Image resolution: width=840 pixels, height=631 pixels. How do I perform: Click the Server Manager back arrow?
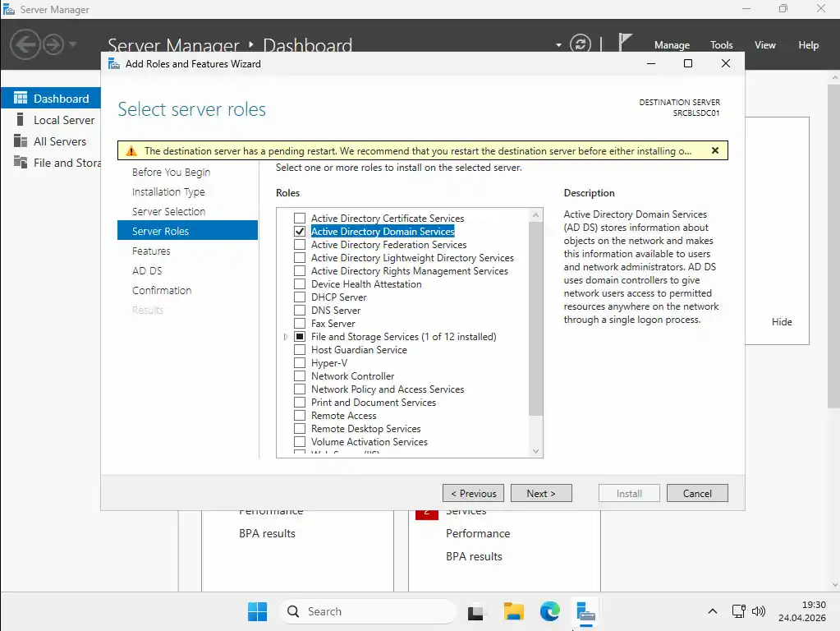coord(25,44)
